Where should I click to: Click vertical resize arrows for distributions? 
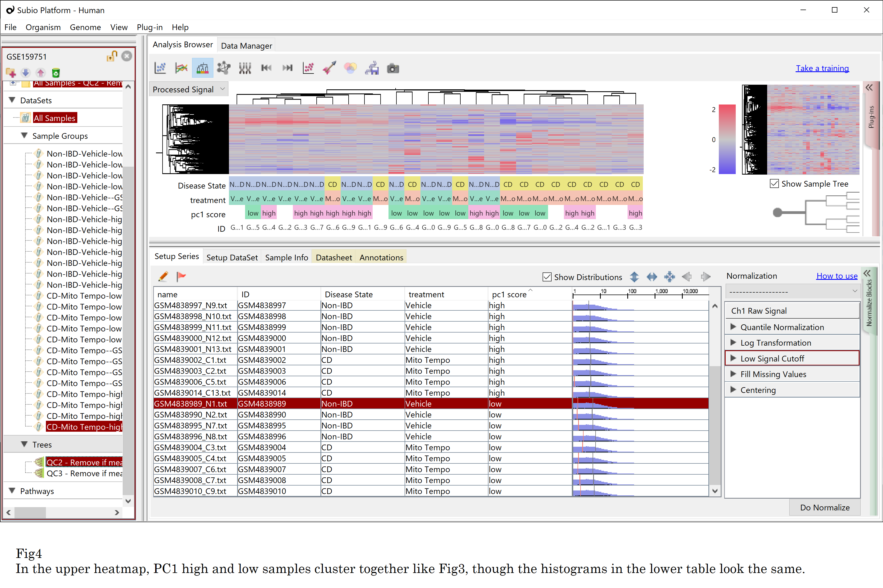point(634,277)
